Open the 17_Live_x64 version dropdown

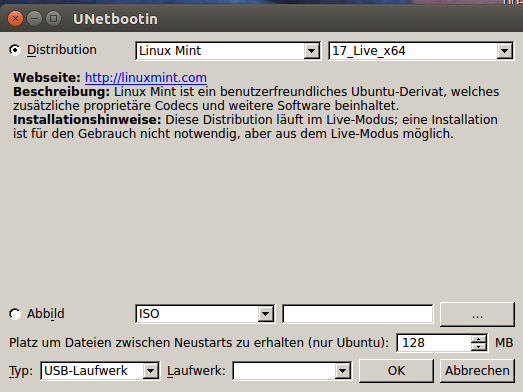pyautogui.click(x=421, y=51)
